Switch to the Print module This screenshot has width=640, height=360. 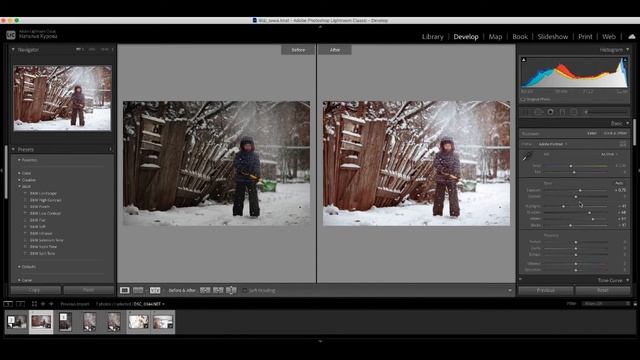tap(585, 37)
